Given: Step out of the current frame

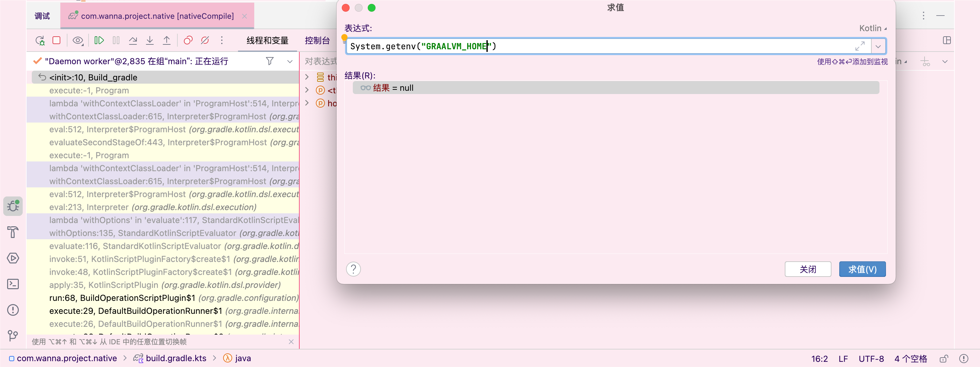Looking at the screenshot, I should pos(167,40).
